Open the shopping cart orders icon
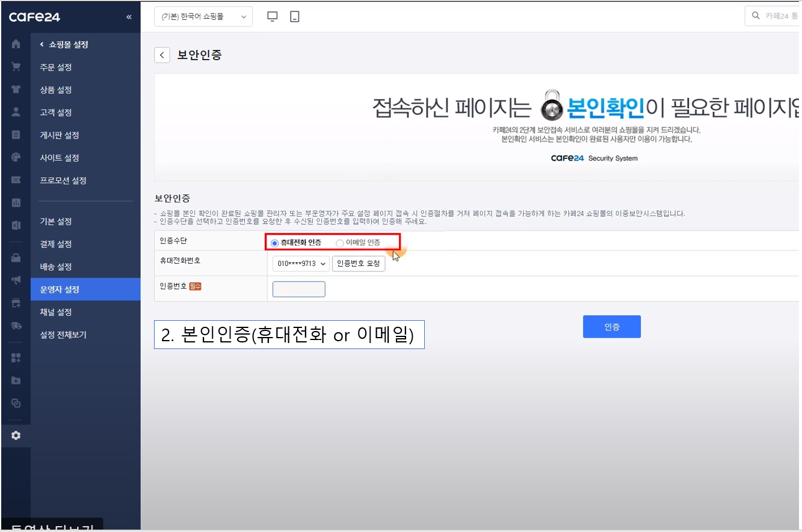 pos(16,67)
